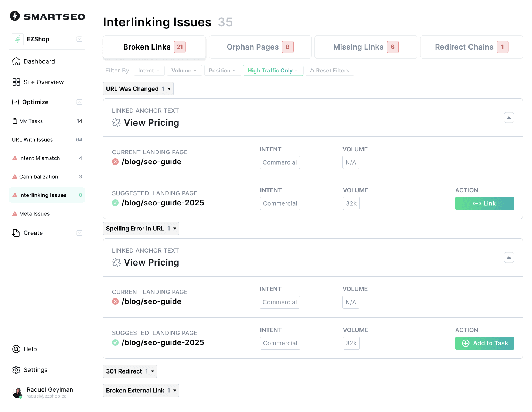Click green check icon in the URL Was Changed card
The height and width of the screenshot is (412, 532).
click(115, 203)
